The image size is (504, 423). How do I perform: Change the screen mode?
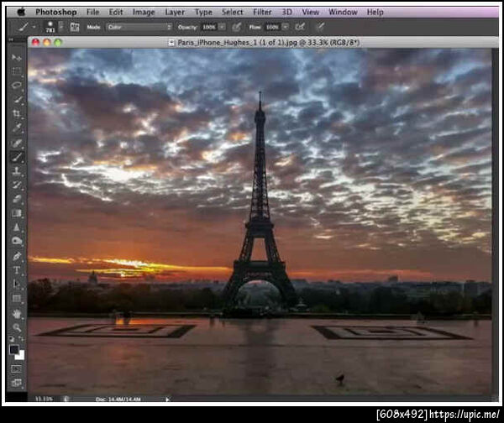click(x=16, y=383)
